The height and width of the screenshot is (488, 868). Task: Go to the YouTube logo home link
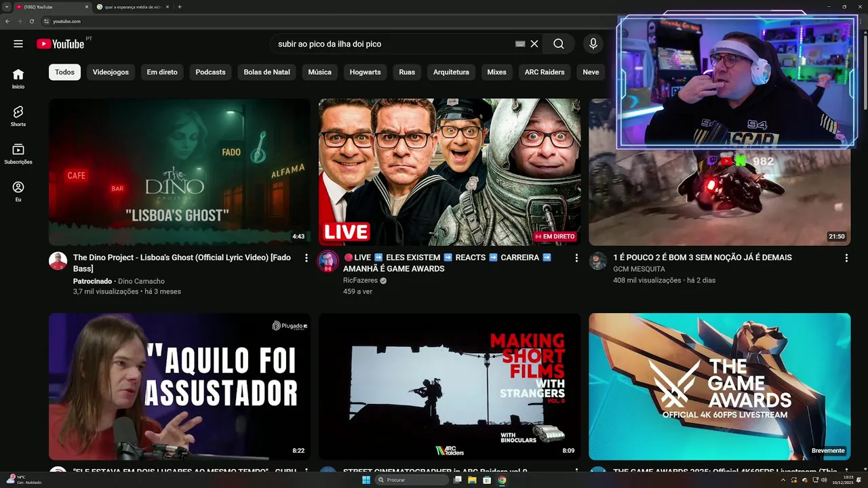click(60, 44)
